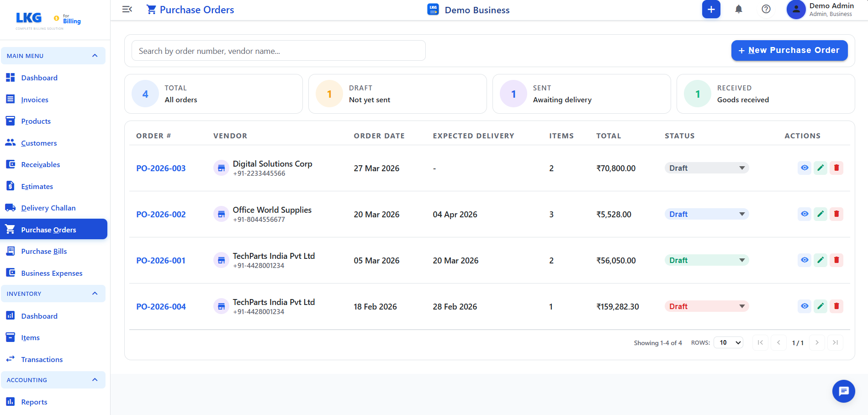Click New Purchase Order button
Image resolution: width=868 pixels, height=415 pixels.
point(789,50)
